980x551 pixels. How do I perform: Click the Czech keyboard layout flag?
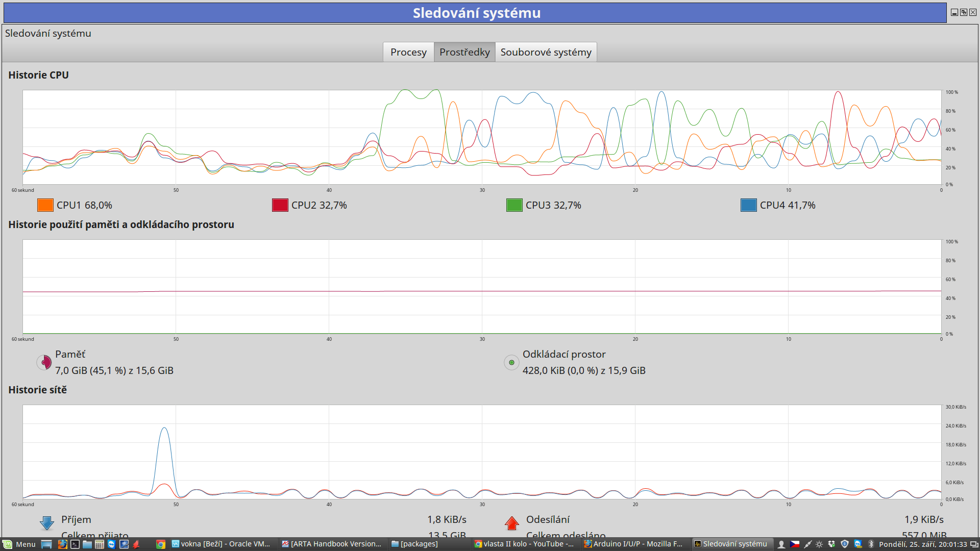click(795, 544)
